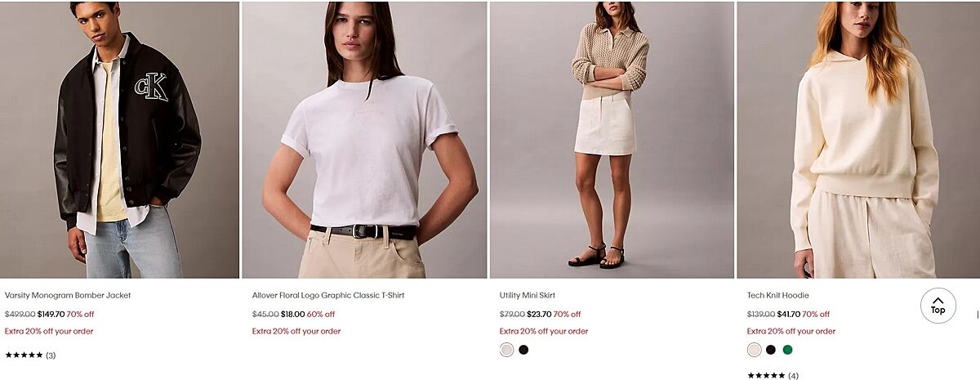980x380 pixels.
Task: Click Extra 20% off under Tech Knit Hoodie
Action: (791, 331)
